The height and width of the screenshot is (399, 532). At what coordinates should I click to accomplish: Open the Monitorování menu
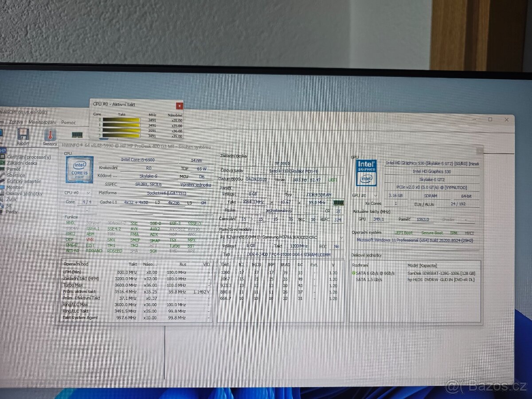(43, 122)
